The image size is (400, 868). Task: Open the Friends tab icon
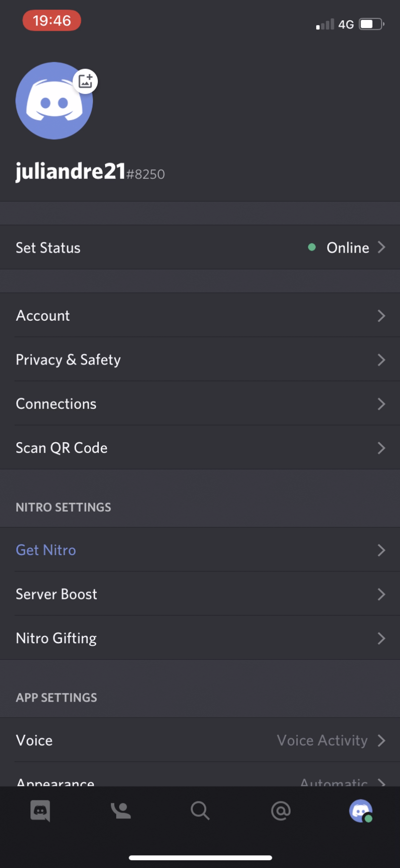pyautogui.click(x=120, y=811)
